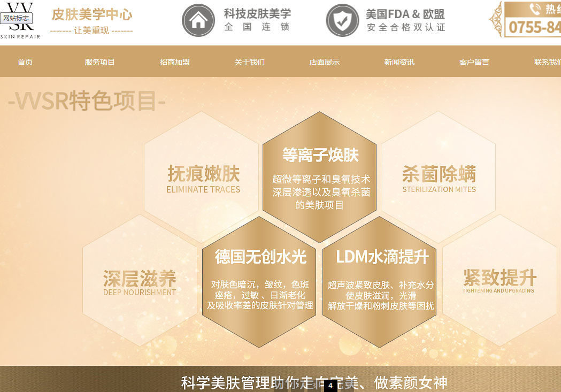The image size is (561, 392).
Task: Open the 新闻资讯 section
Action: (399, 62)
